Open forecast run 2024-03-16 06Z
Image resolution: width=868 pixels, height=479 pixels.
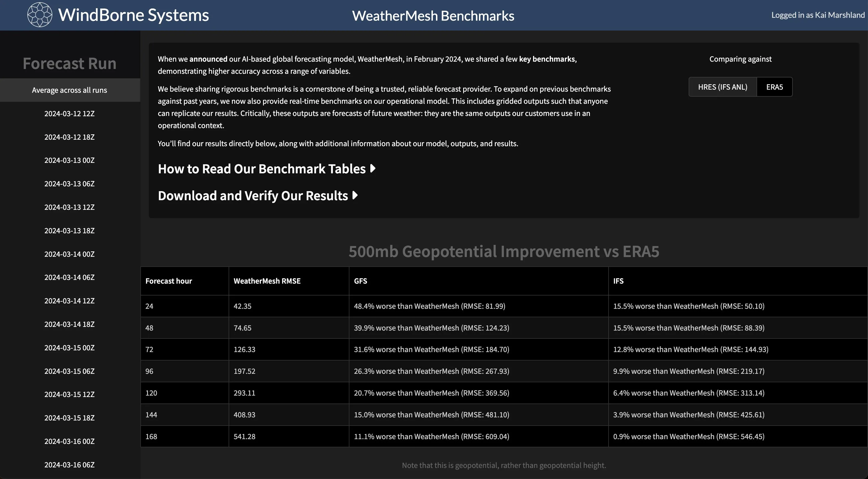69,465
